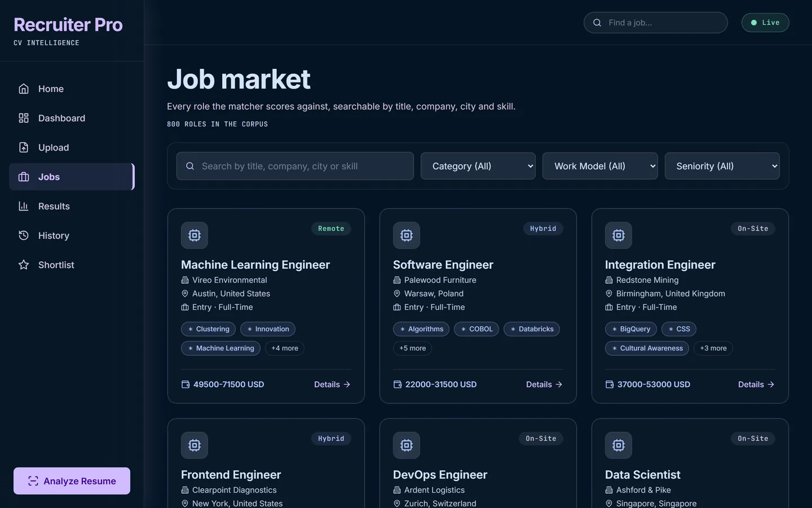Click the magnifier icon in the skill search box
Image resolution: width=812 pixels, height=508 pixels.
(190, 166)
